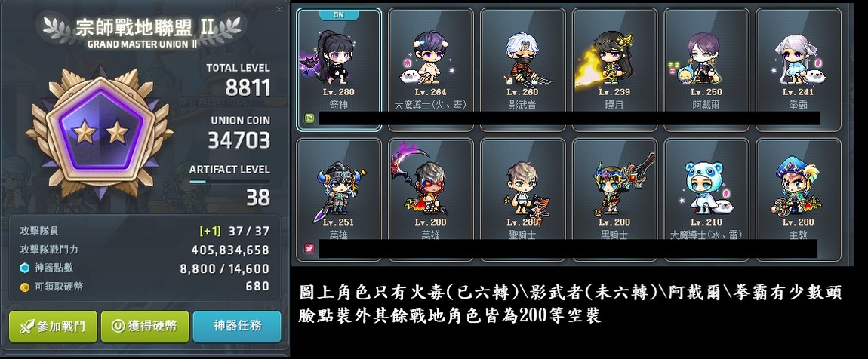Toggle the ON tag on 箭神 card

coord(339,15)
